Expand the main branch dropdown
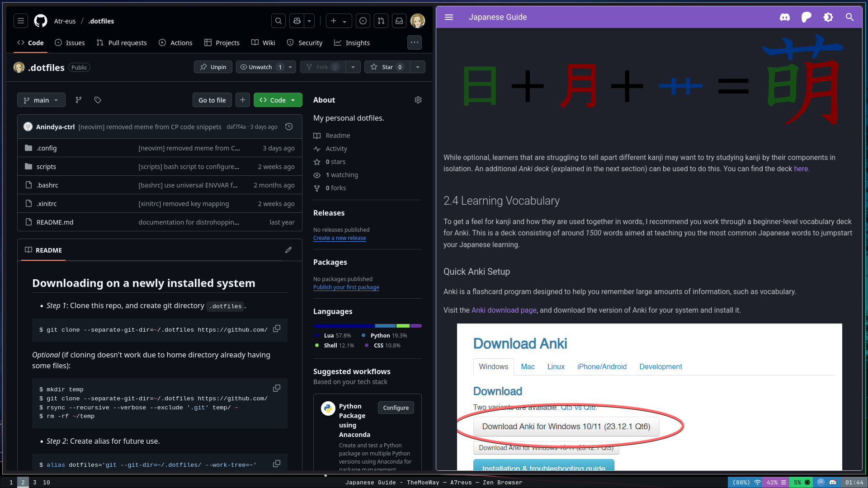 click(41, 100)
